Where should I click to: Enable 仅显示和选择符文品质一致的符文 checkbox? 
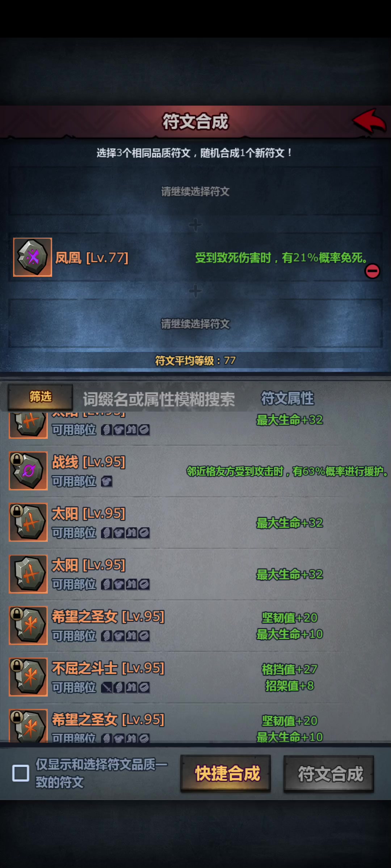tap(21, 773)
